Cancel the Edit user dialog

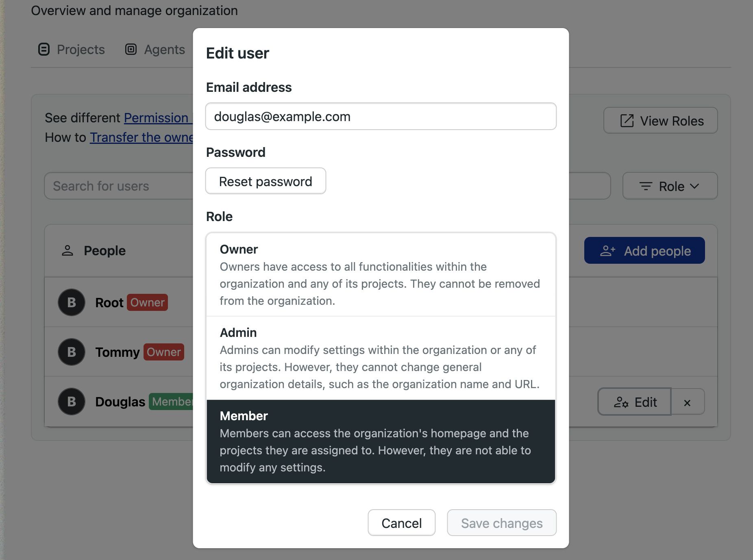(402, 523)
